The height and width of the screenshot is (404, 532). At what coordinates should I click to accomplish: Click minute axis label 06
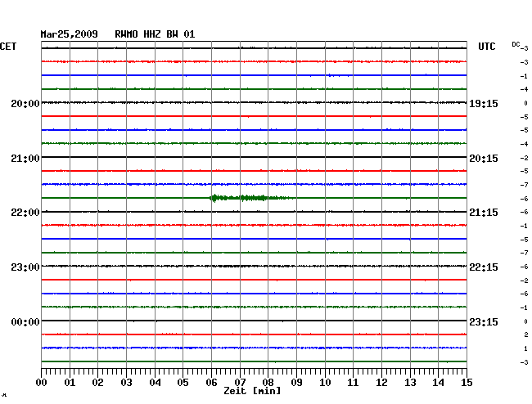pyautogui.click(x=211, y=383)
